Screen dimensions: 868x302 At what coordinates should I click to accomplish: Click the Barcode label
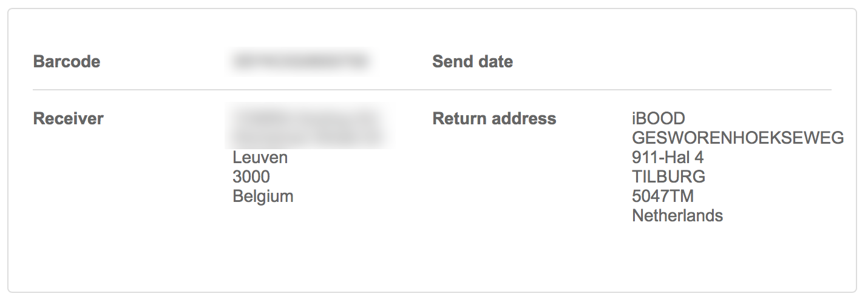(x=67, y=62)
